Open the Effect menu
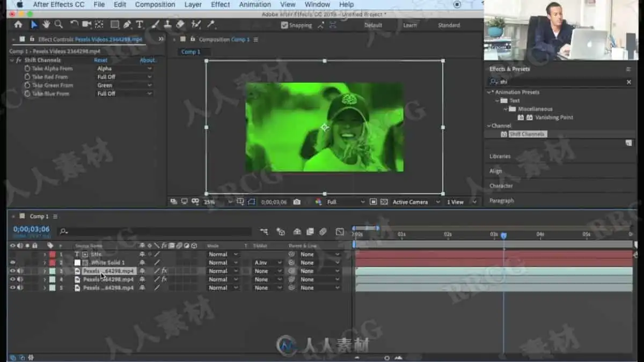Viewport: 644px width, 362px height. pyautogui.click(x=221, y=4)
